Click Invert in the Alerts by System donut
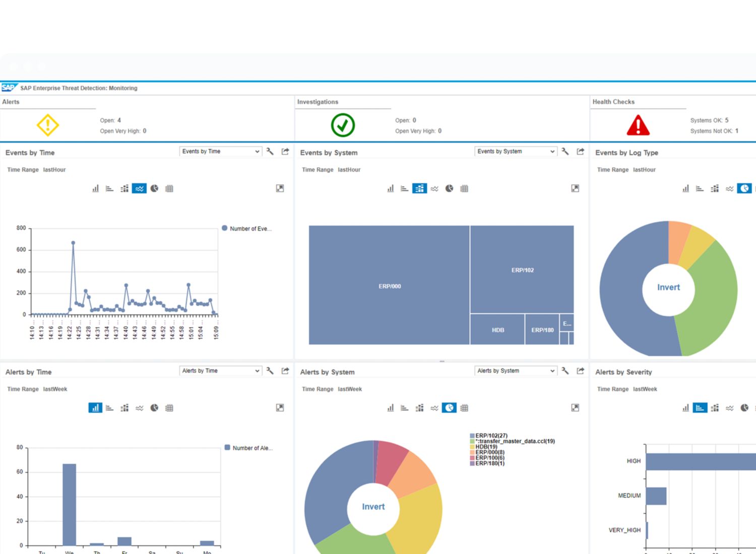Screen dimensions: 756x554 [x=373, y=507]
